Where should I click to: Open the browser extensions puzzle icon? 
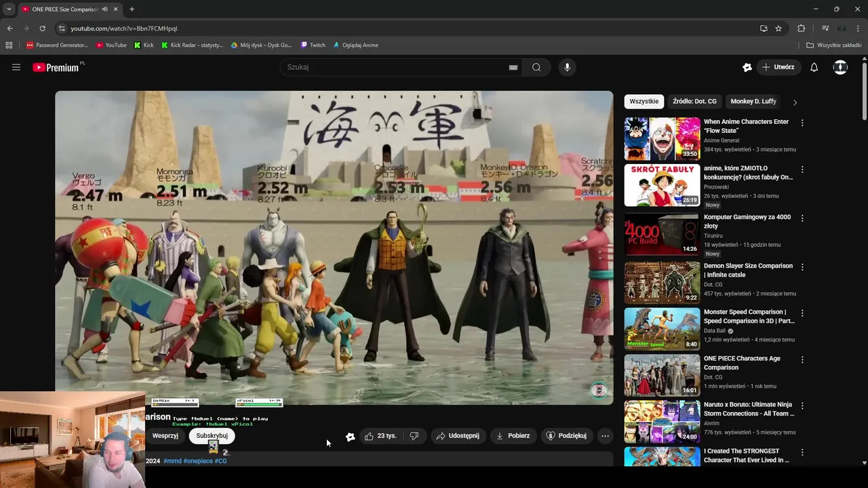pos(801,28)
